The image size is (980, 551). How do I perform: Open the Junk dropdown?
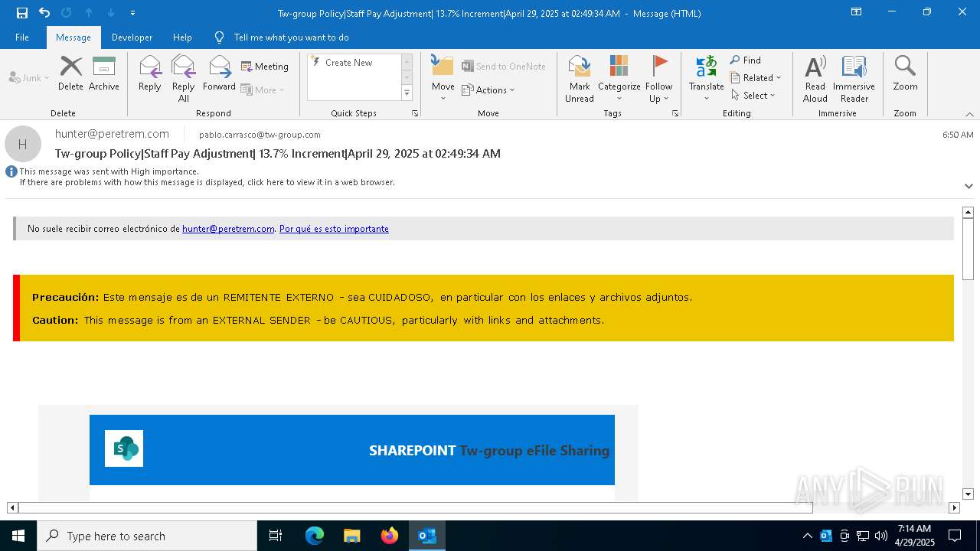29,78
